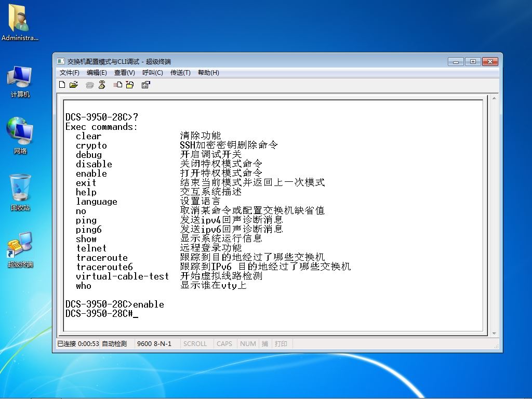The height and width of the screenshot is (399, 532).
Task: Click the Properties toolbar icon
Action: click(146, 85)
